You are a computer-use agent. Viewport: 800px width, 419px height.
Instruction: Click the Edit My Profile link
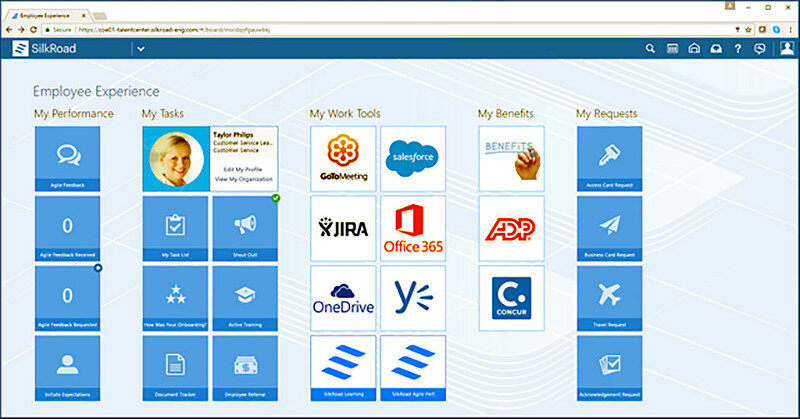[x=241, y=169]
